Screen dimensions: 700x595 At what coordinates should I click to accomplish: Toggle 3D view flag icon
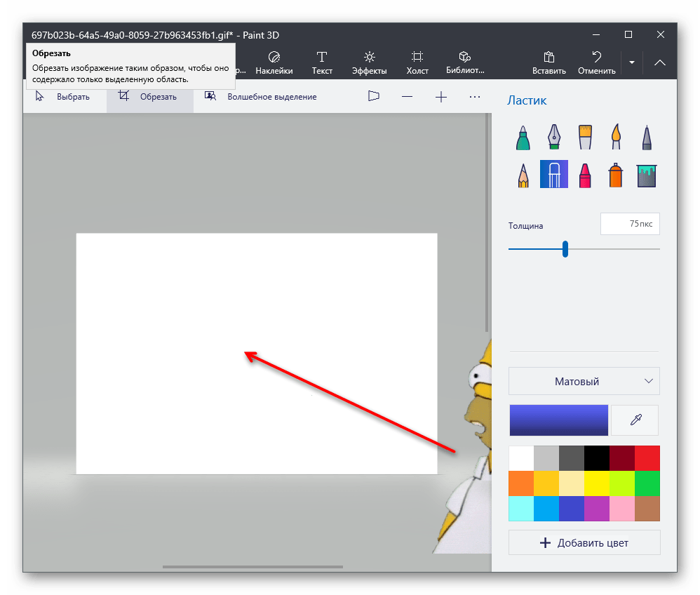click(373, 97)
